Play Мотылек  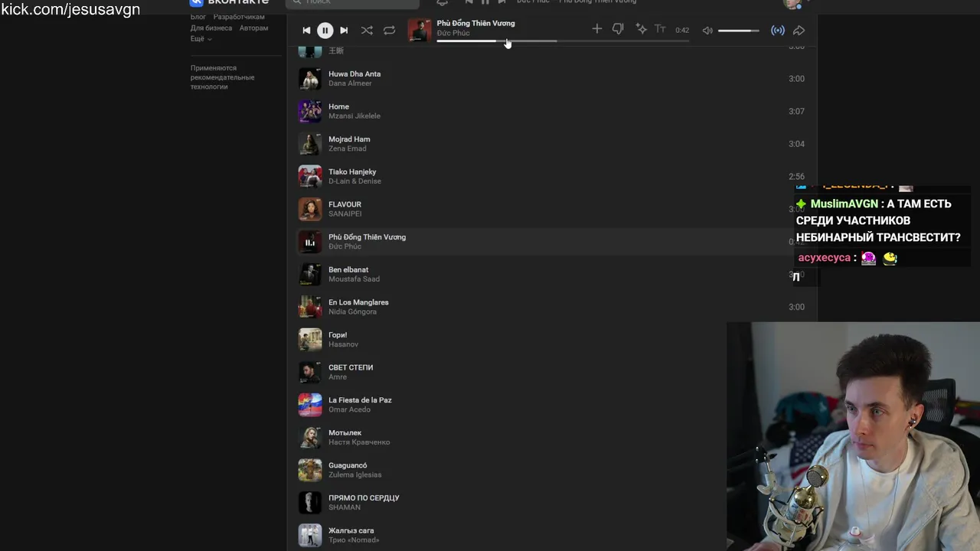pos(345,433)
